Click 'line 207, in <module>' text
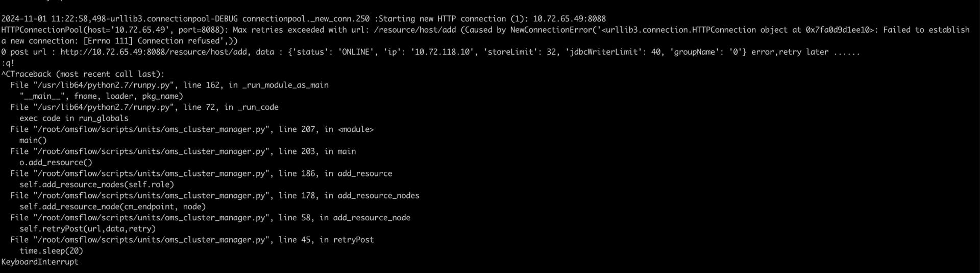 tap(326, 129)
